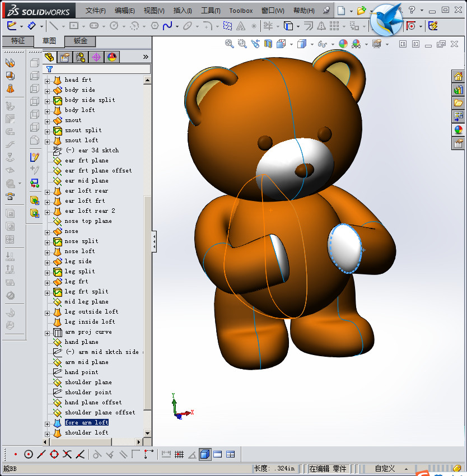
Task: Open the 视图(V) menu
Action: pyautogui.click(x=154, y=11)
